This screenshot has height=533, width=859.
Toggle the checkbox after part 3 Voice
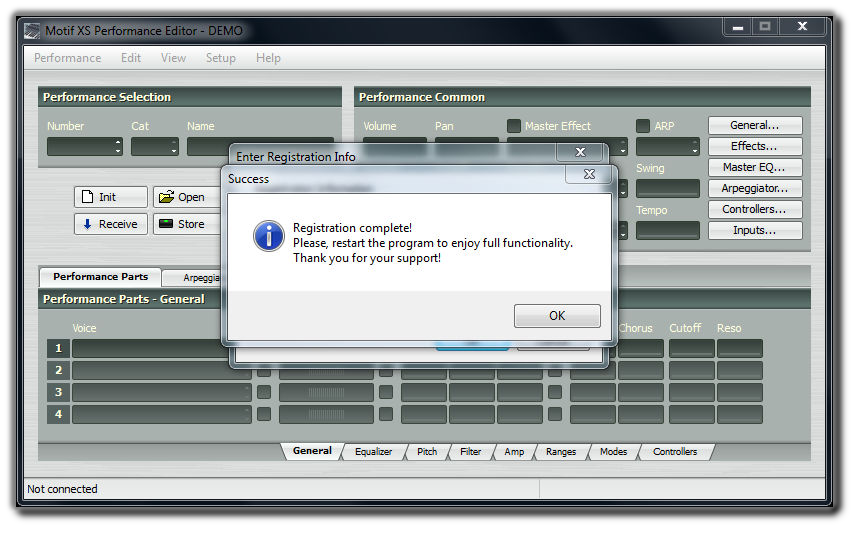coord(264,392)
